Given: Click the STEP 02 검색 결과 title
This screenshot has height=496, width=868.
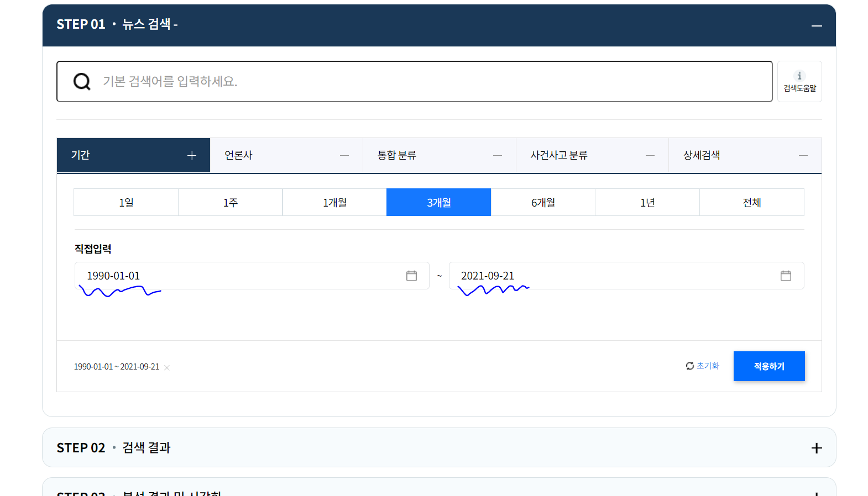Looking at the screenshot, I should (x=113, y=447).
